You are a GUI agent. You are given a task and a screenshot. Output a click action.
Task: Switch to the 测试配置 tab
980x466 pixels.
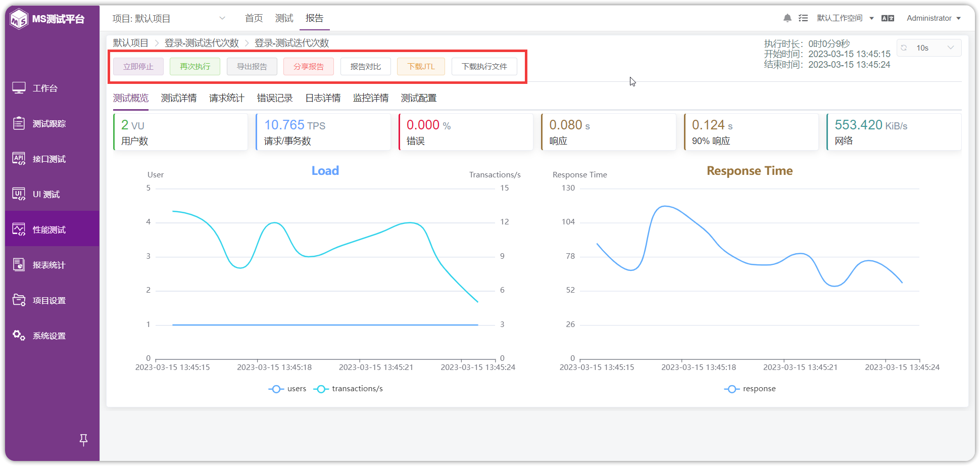[419, 98]
